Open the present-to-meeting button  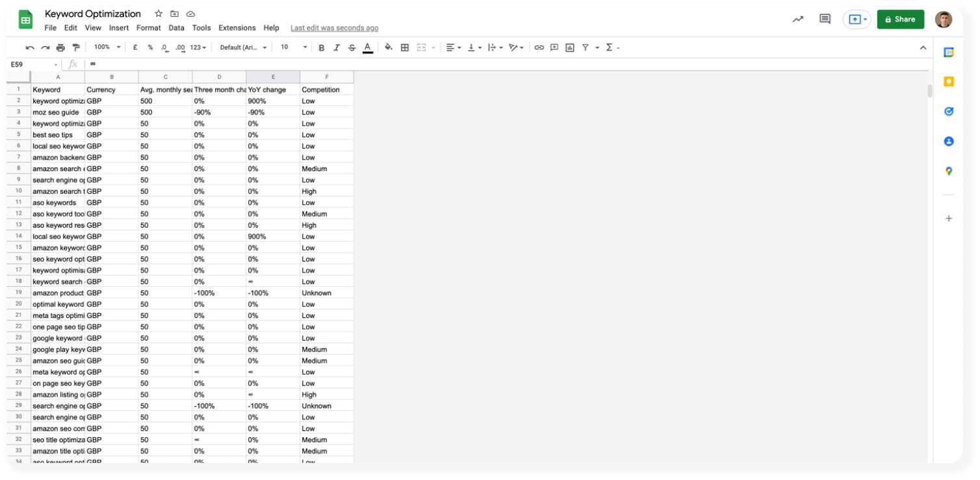coord(857,20)
